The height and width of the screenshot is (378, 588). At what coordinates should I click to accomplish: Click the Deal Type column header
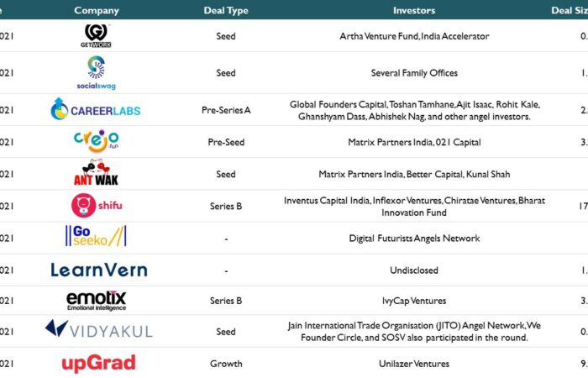click(x=226, y=10)
